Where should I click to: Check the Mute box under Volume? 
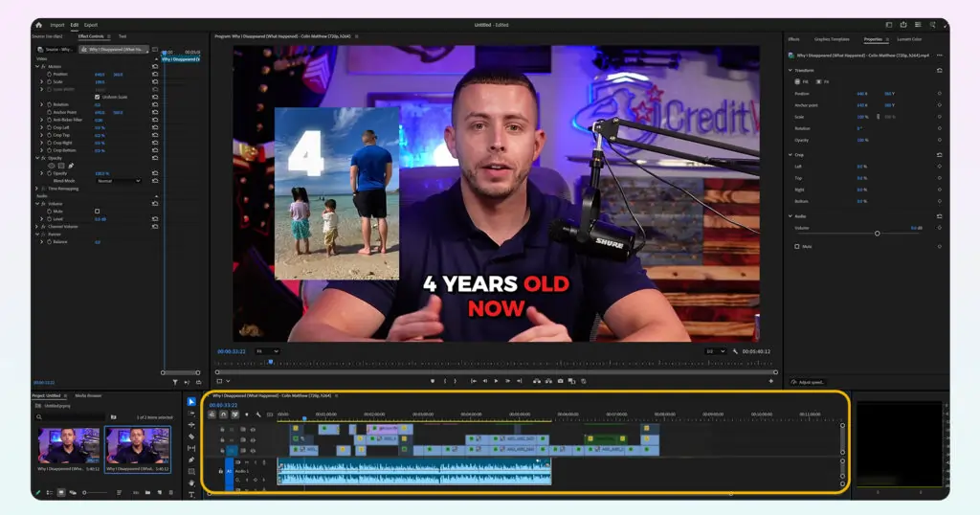point(97,211)
